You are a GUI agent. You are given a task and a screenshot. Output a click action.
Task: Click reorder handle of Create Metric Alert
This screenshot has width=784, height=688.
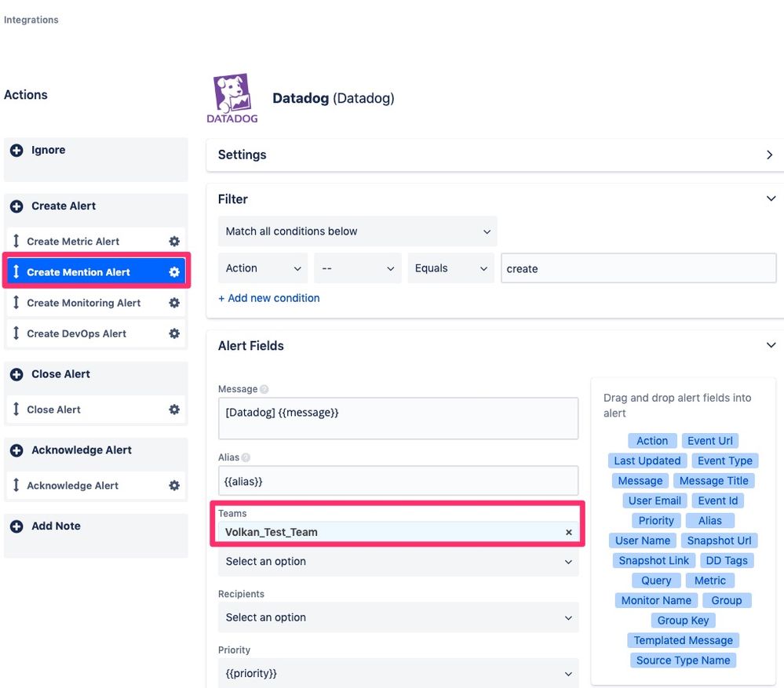[16, 241]
